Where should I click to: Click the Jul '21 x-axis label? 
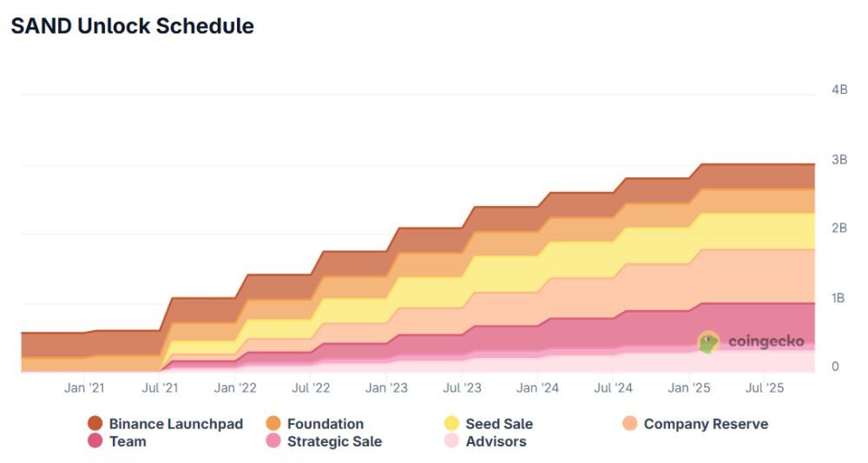(x=159, y=387)
